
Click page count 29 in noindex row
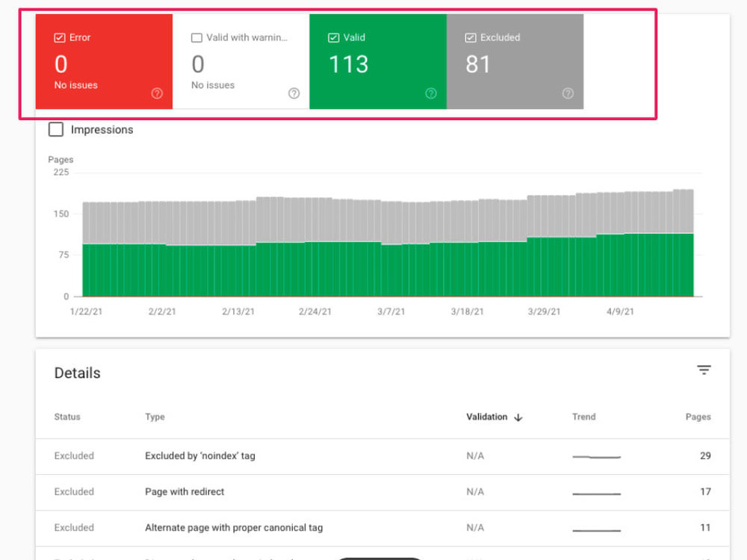point(705,455)
